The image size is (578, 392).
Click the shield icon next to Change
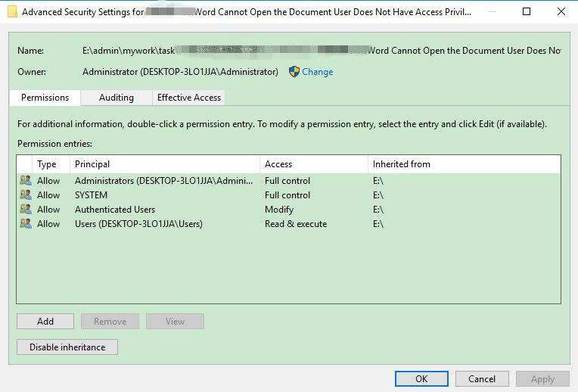coord(294,72)
